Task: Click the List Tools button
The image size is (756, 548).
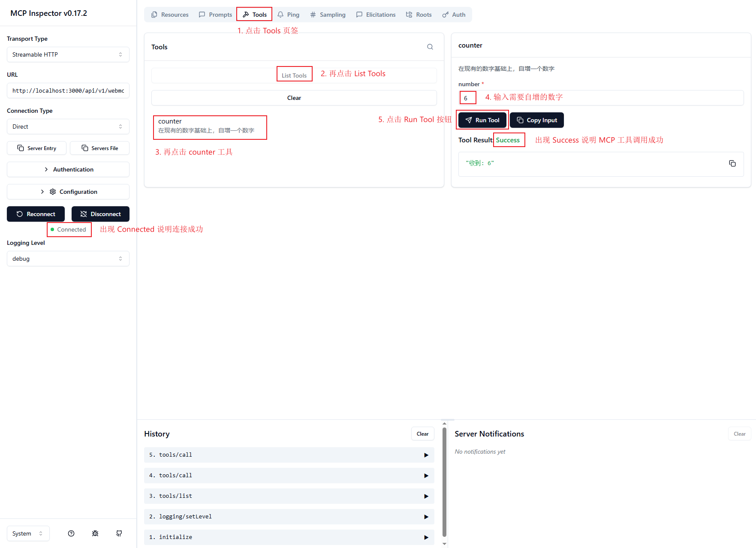Action: [x=294, y=75]
